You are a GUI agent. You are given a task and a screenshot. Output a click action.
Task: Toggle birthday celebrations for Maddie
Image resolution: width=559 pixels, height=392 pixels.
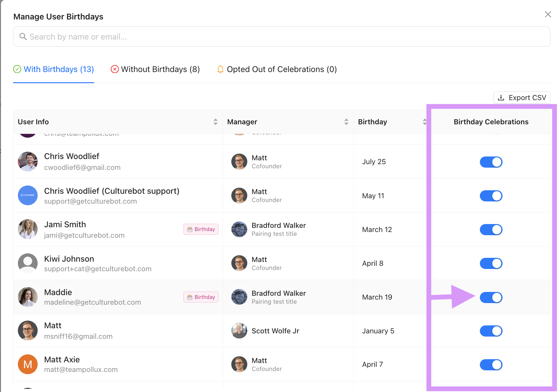tap(491, 297)
